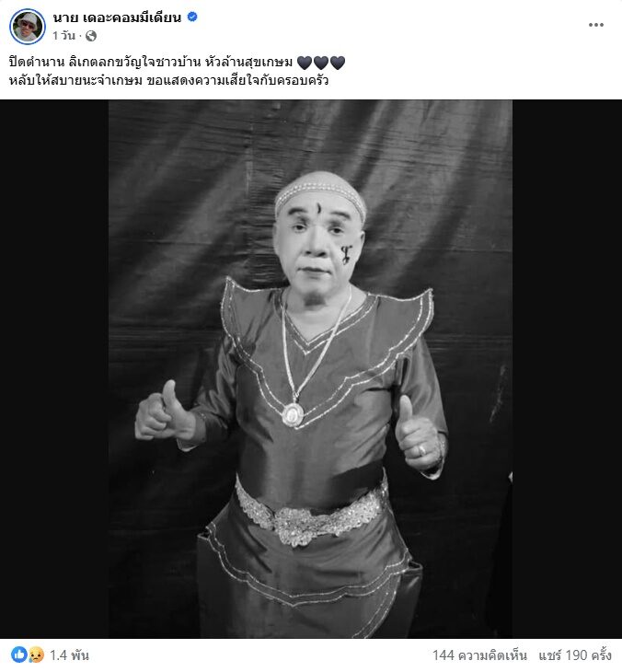Open the post's "1 วัน" timestamp link
This screenshot has width=622, height=672.
pos(63,36)
